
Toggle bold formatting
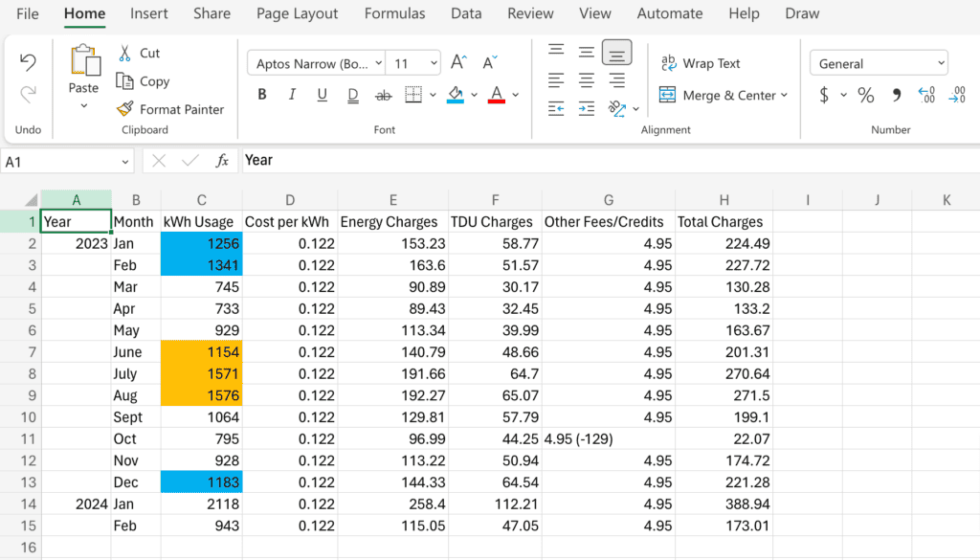[262, 95]
